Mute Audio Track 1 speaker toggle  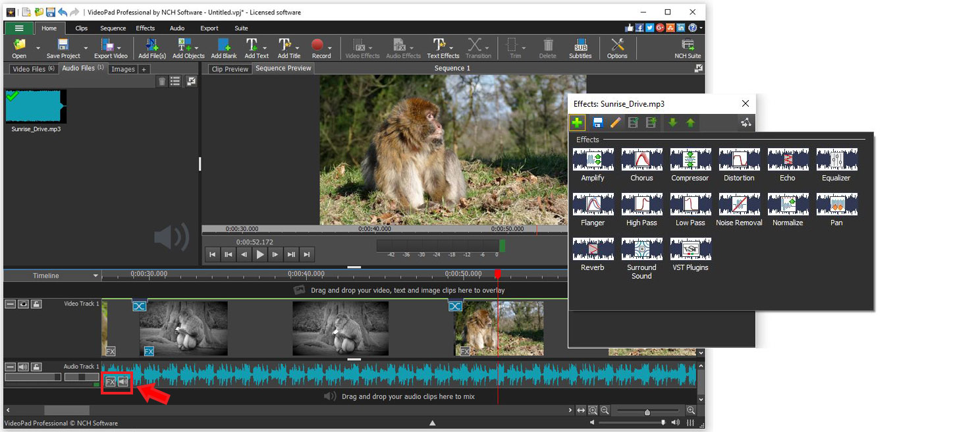point(23,367)
